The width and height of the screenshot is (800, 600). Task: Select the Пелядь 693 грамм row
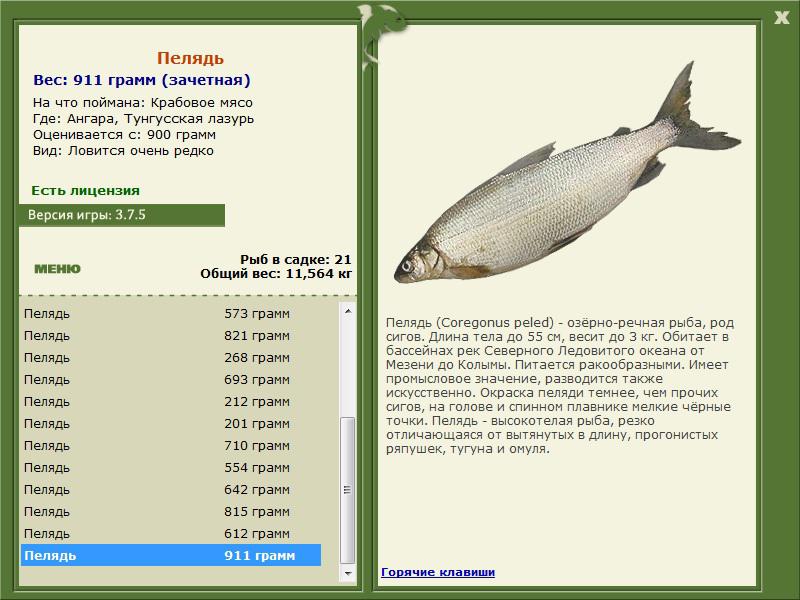coord(171,380)
